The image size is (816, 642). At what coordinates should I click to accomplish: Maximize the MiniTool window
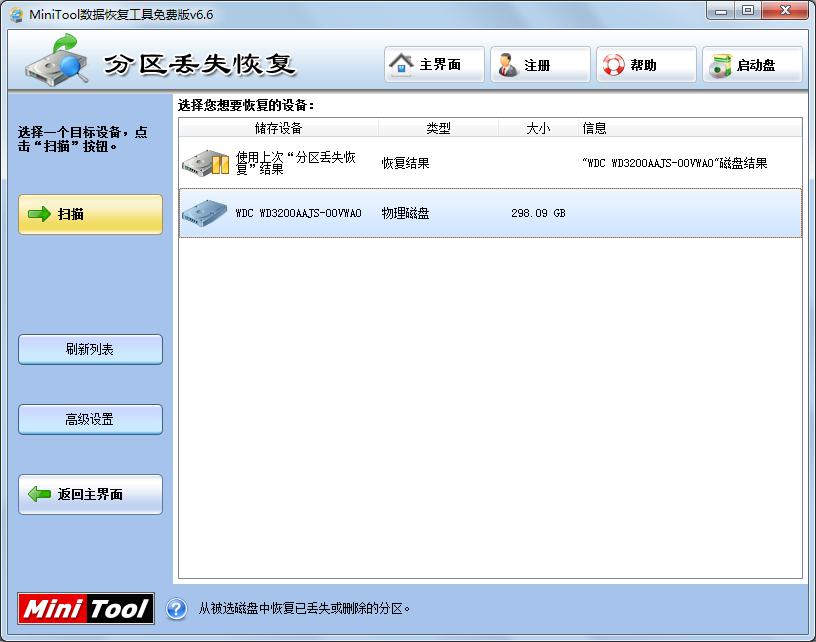tap(748, 11)
